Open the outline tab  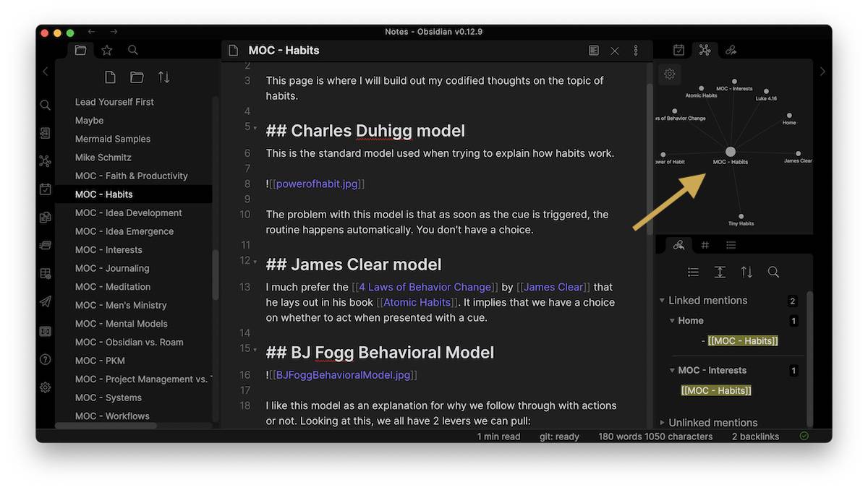(x=731, y=245)
